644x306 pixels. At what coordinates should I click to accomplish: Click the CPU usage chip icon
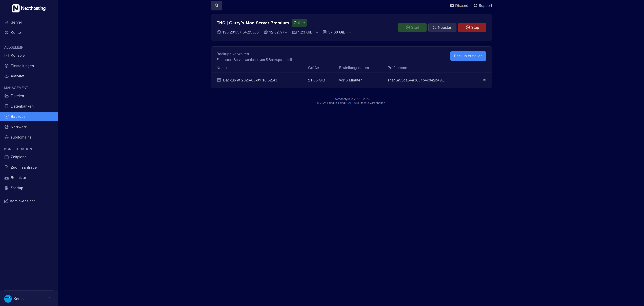tap(266, 32)
